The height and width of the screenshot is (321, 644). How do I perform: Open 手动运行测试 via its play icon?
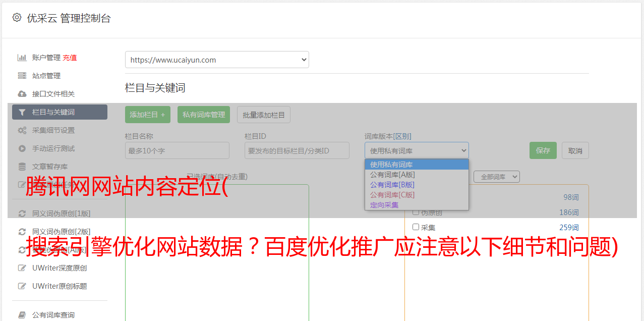click(22, 148)
